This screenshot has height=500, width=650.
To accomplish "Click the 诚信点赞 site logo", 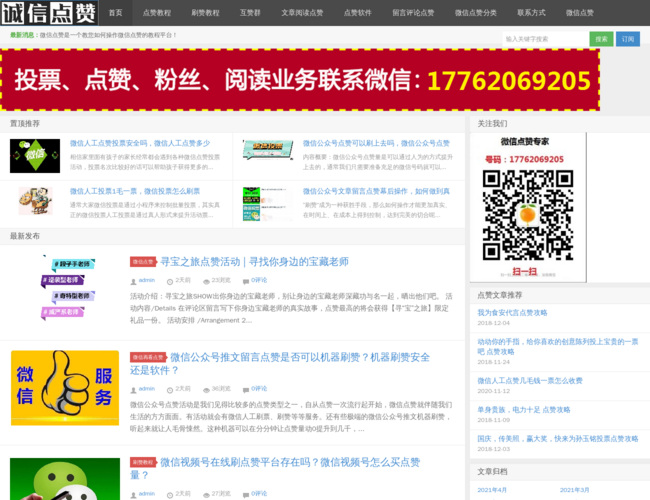I will click(x=48, y=13).
